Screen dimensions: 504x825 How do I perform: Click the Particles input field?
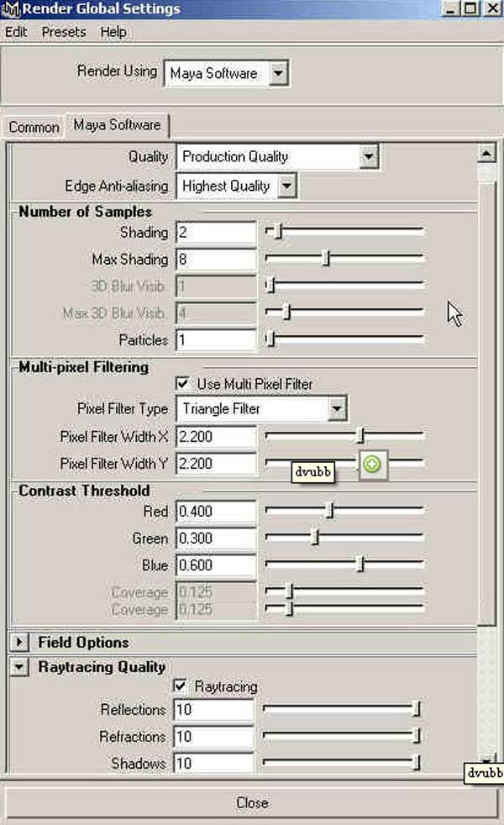click(216, 340)
